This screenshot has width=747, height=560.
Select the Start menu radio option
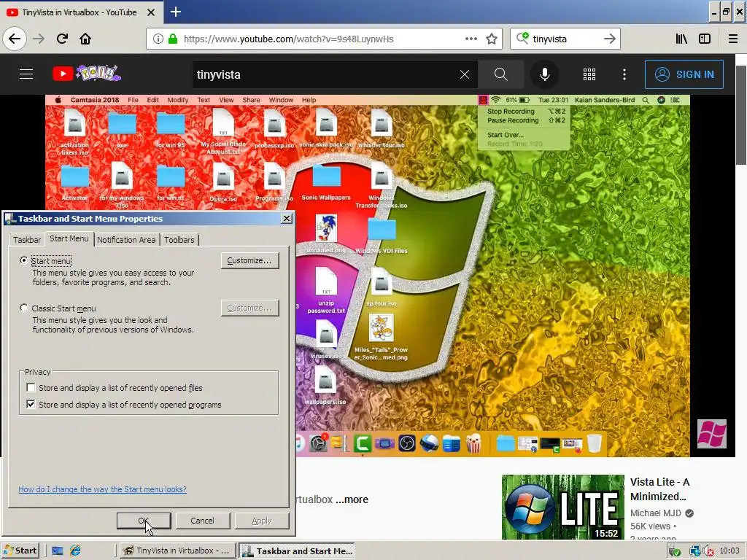point(24,260)
